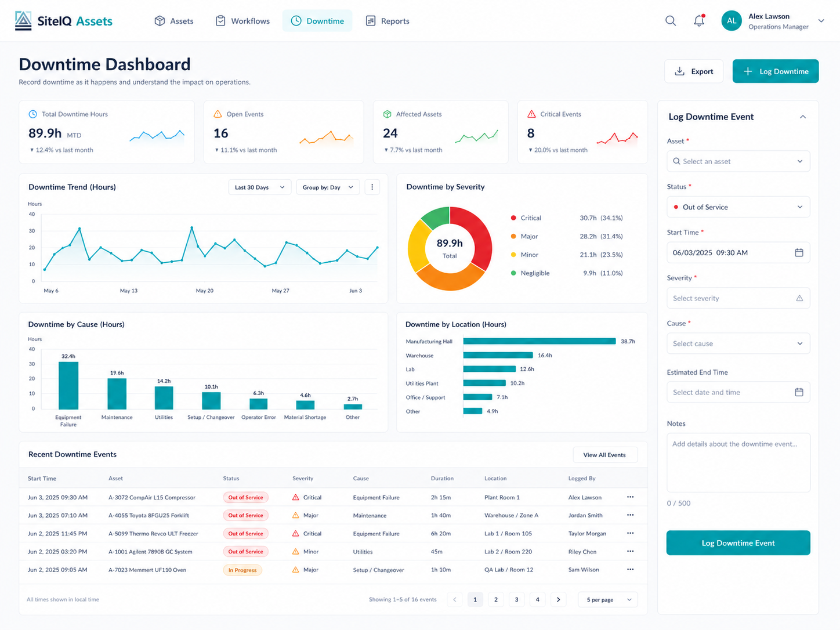Open the Select severity dropdown
The width and height of the screenshot is (840, 630).
[x=738, y=298]
